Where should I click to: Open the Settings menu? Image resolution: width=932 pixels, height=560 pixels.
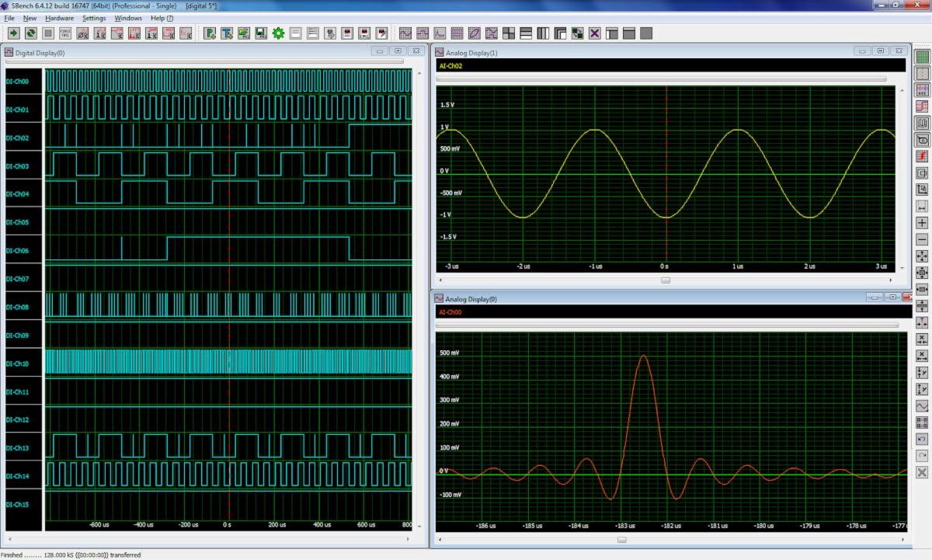[94, 18]
